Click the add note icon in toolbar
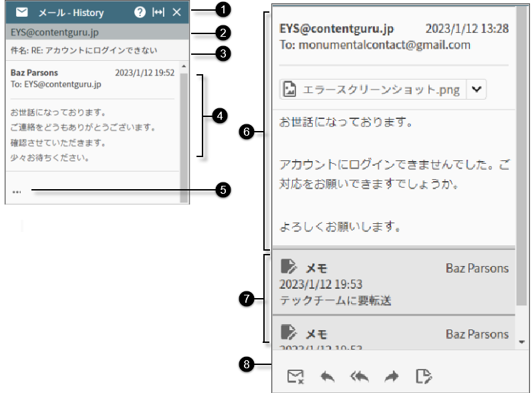 click(x=424, y=376)
